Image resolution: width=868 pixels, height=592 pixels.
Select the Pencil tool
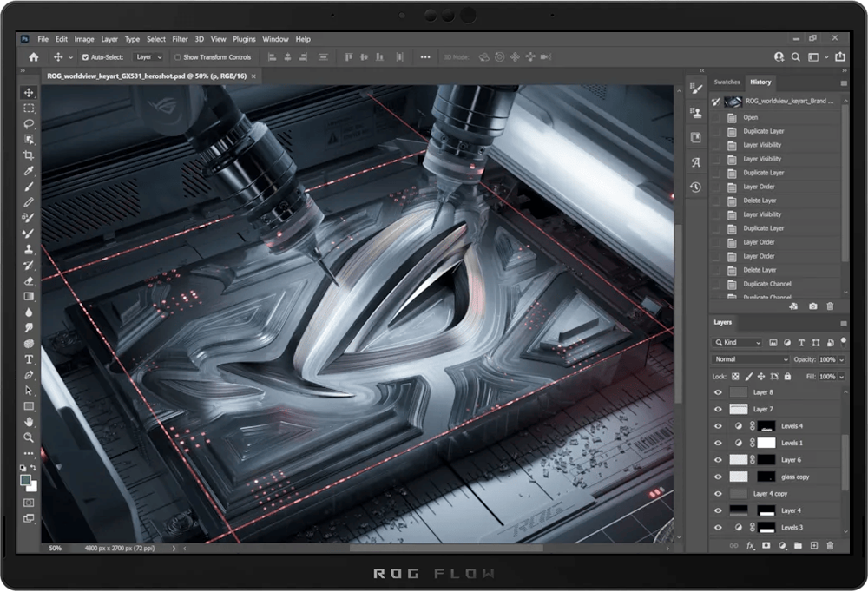[29, 202]
